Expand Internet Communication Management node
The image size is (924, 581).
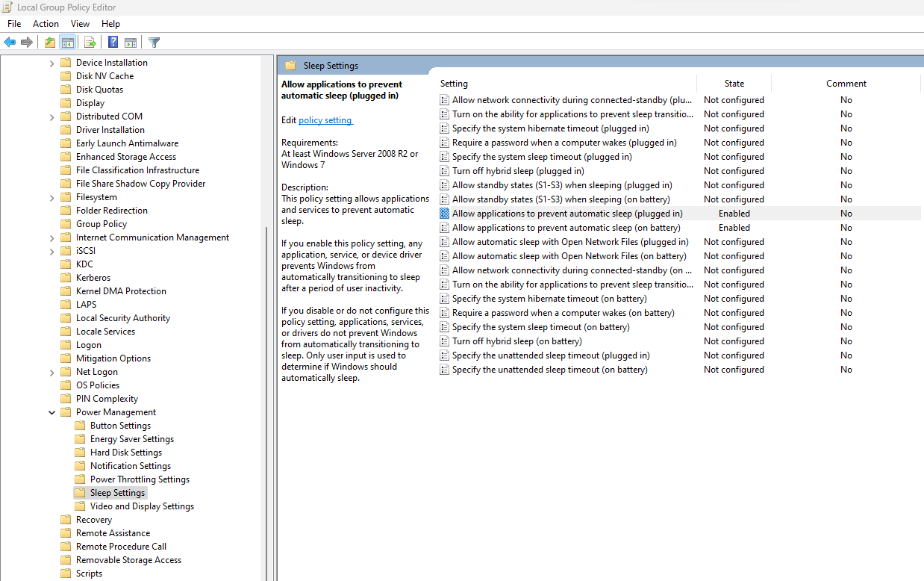pos(51,237)
